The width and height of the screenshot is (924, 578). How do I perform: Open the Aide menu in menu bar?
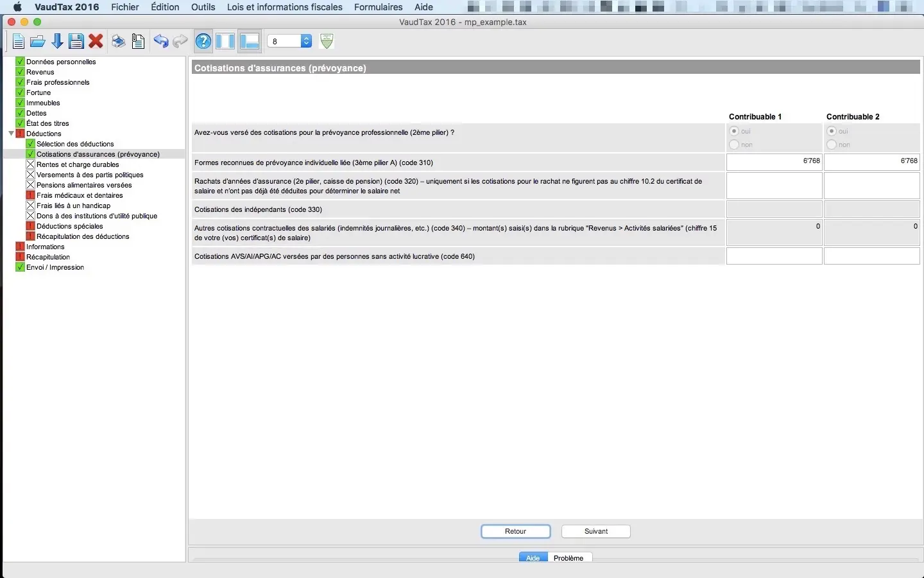pos(424,7)
